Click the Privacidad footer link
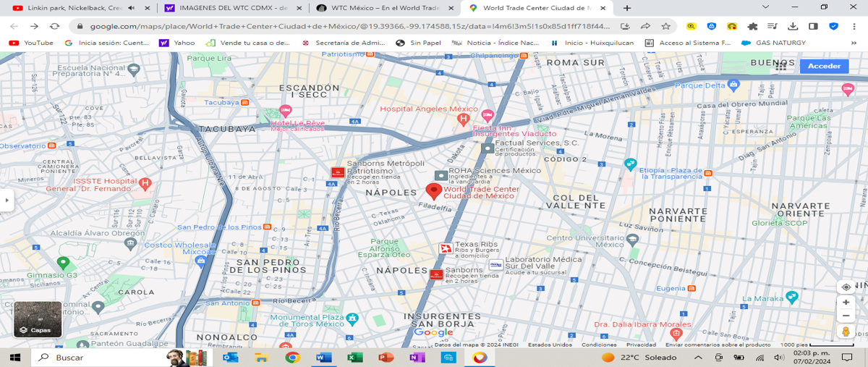This screenshot has width=868, height=367. point(642,345)
